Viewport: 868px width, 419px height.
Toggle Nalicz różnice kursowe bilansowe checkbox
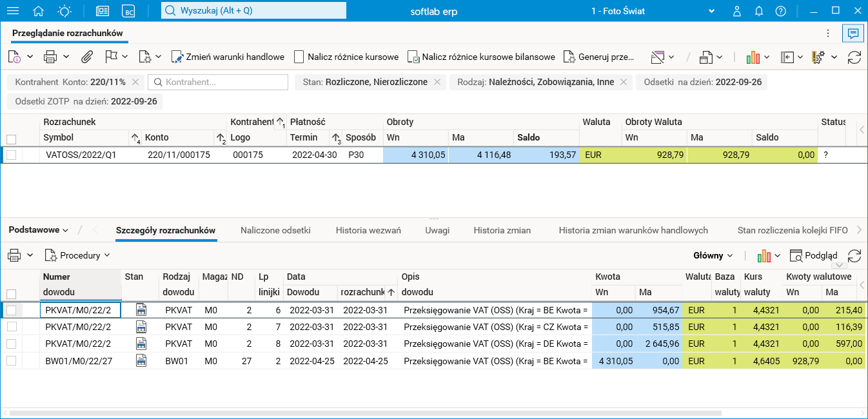click(x=412, y=57)
